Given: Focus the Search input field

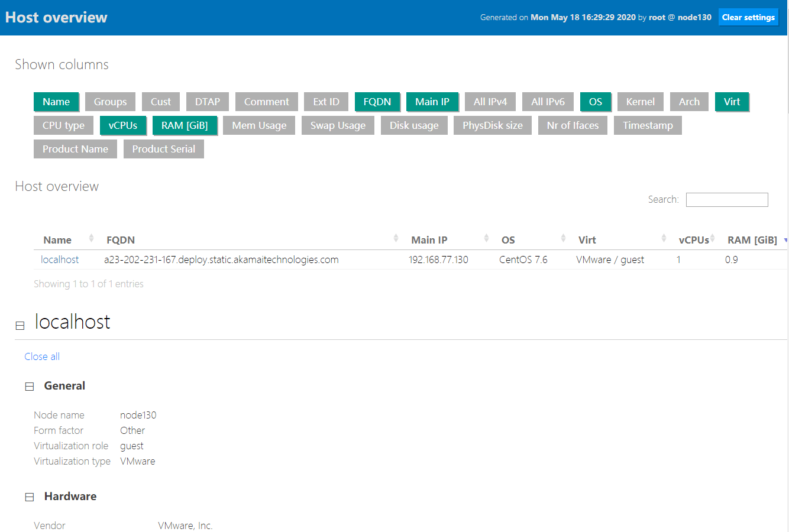Looking at the screenshot, I should pos(726,200).
